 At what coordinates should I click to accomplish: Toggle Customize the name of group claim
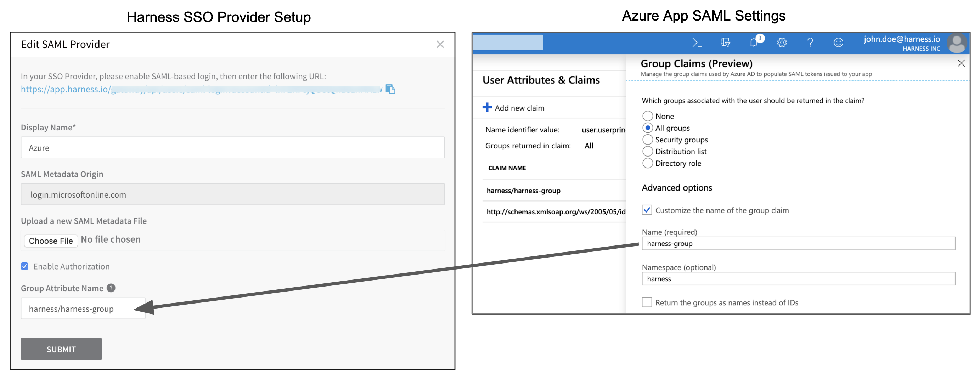647,210
